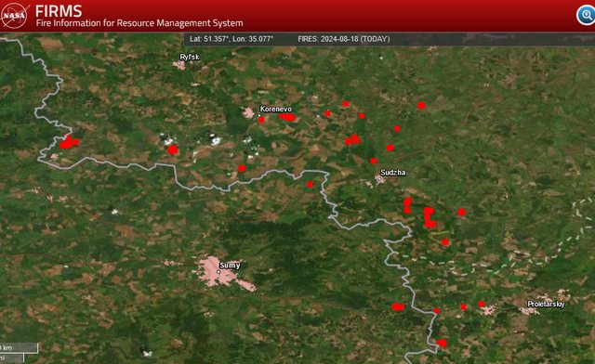Click the southernmost fire marker on the border
Viewport: 595px width, 364px height.
(442, 343)
